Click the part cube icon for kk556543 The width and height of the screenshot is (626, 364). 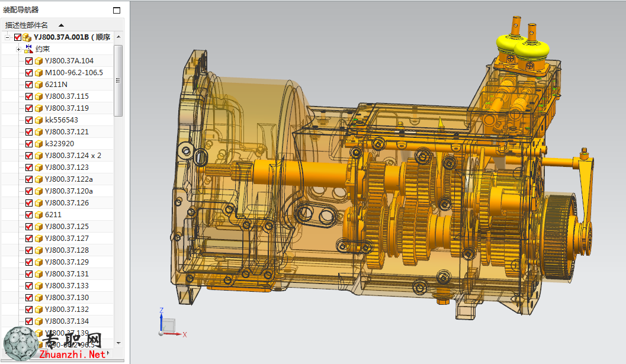(38, 120)
